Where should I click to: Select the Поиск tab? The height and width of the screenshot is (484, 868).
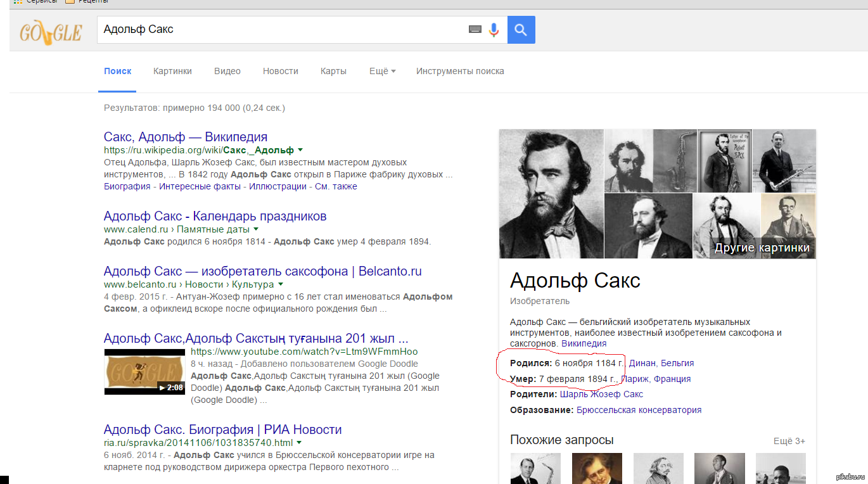point(118,71)
